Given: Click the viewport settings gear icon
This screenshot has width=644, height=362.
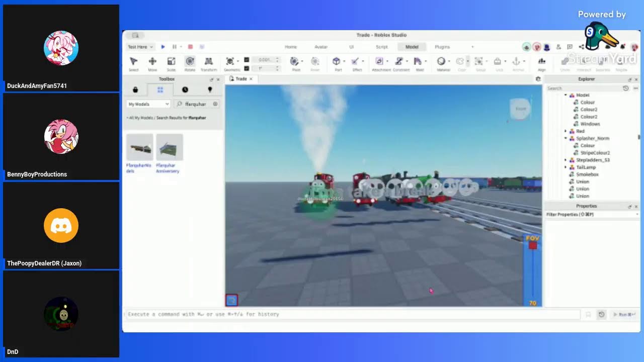Looking at the screenshot, I should [538, 79].
